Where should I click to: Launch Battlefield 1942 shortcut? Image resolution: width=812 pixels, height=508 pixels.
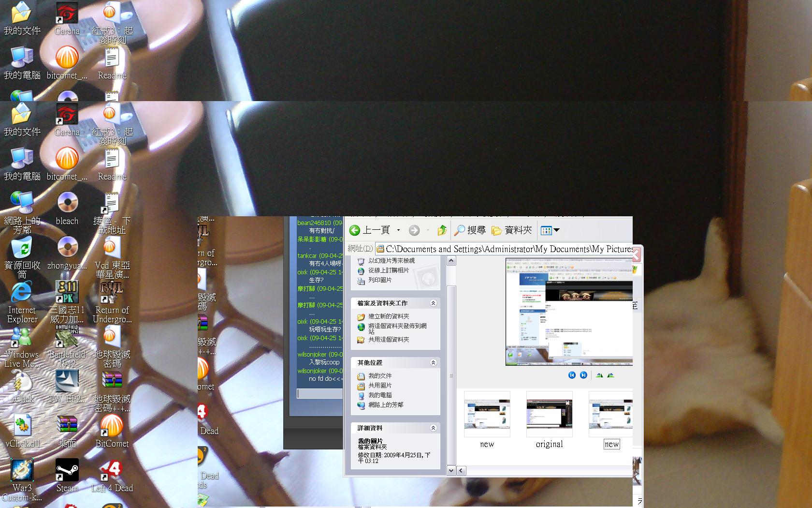67,346
